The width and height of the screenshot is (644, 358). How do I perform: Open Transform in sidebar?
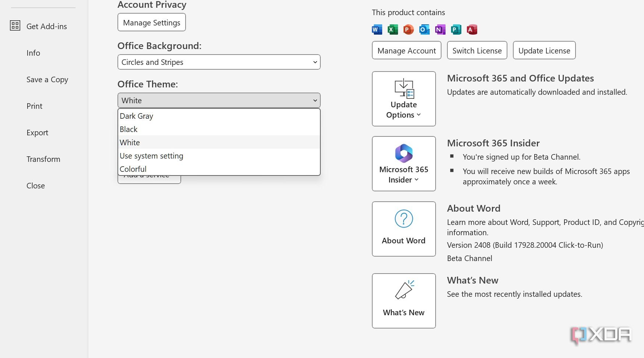pyautogui.click(x=43, y=159)
